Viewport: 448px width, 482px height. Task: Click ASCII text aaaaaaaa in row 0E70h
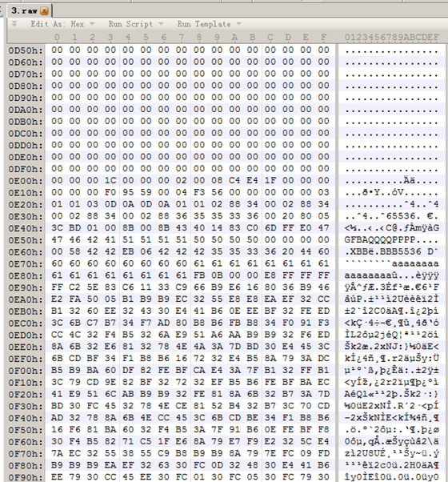pos(415,263)
